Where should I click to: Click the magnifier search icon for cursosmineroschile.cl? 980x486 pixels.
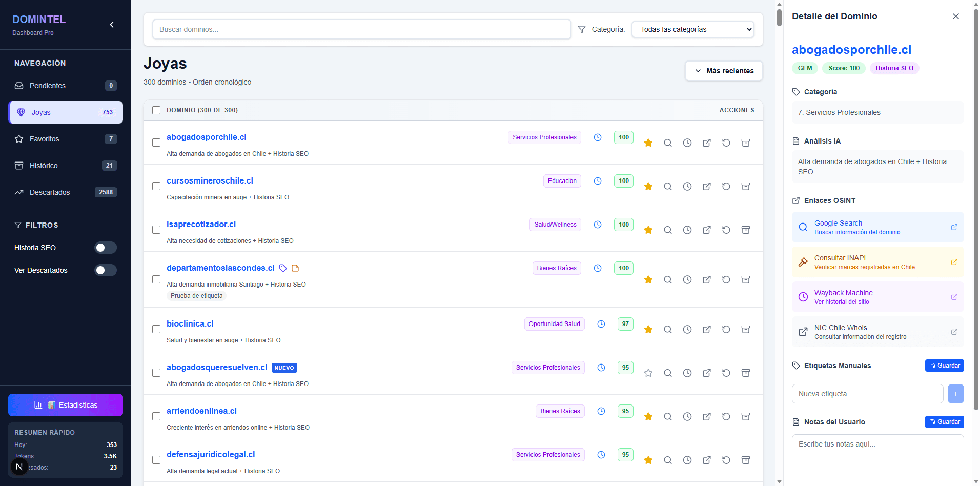668,186
